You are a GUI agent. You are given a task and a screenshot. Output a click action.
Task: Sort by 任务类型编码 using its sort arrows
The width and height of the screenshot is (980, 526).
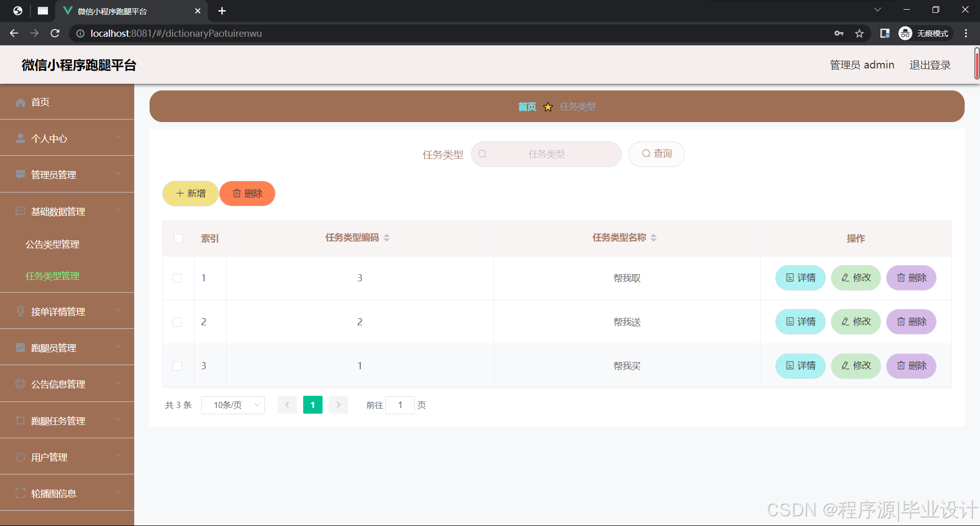[387, 238]
